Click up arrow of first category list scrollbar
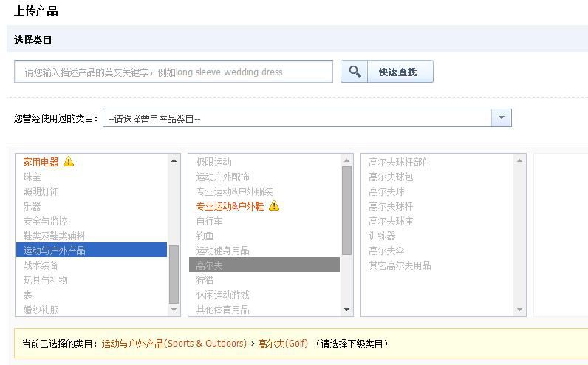This screenshot has height=365, width=588. point(174,160)
